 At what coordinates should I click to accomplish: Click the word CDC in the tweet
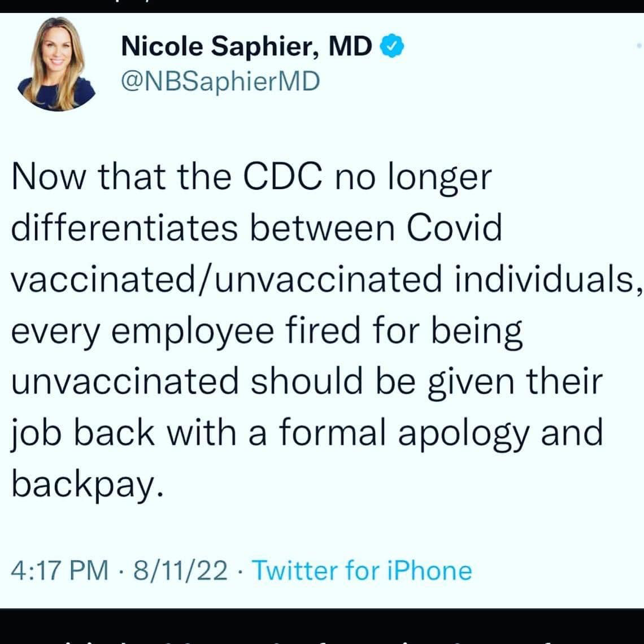[282, 177]
